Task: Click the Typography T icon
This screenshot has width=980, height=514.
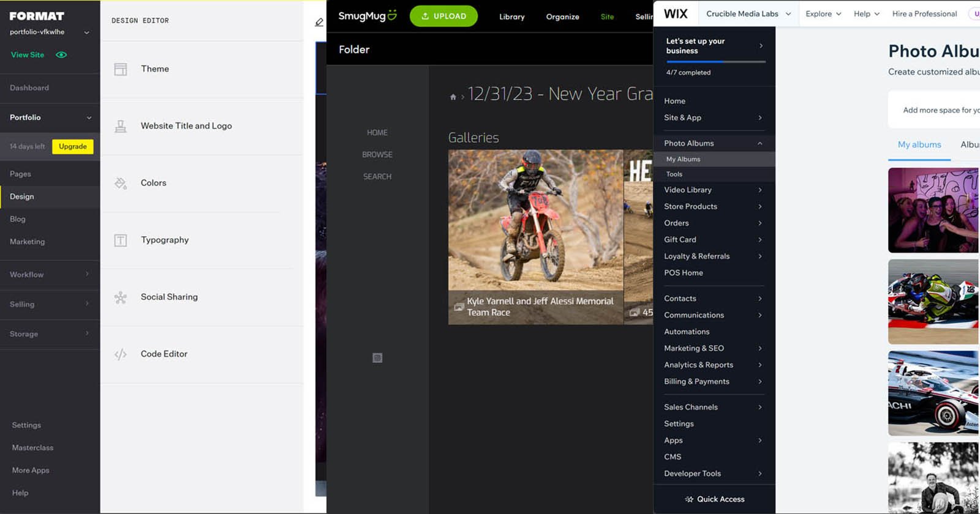Action: pos(121,240)
